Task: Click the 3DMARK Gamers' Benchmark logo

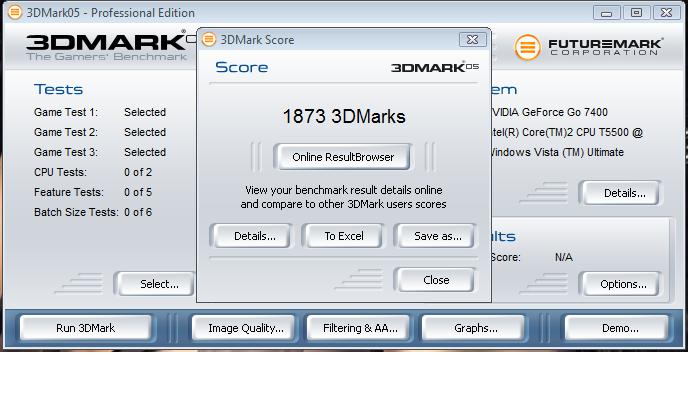Action: 108,46
